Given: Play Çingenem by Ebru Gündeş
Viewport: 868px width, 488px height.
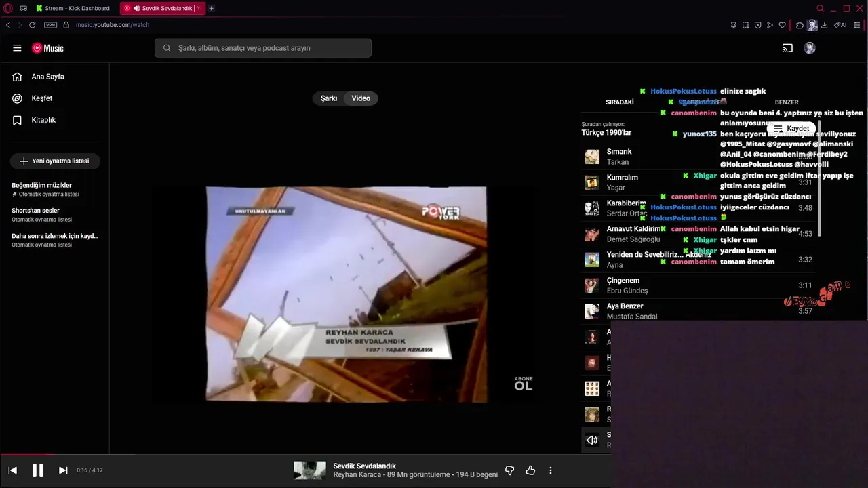Looking at the screenshot, I should (x=698, y=285).
